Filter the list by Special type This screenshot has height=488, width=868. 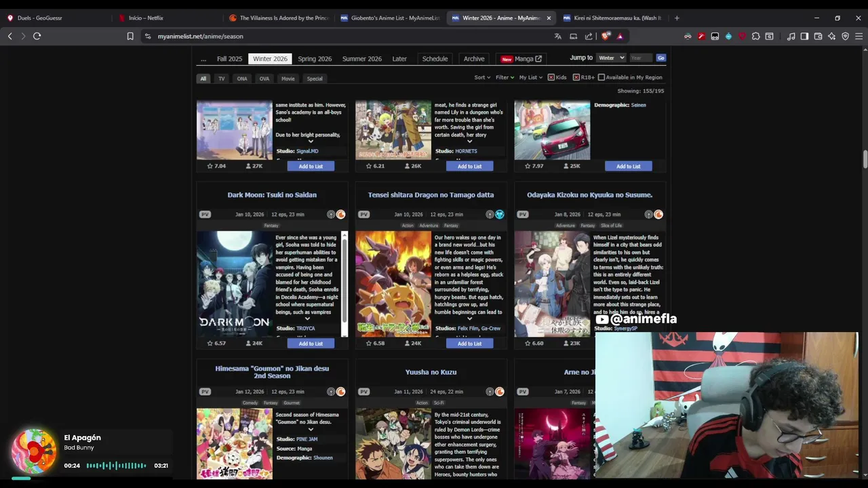click(315, 79)
